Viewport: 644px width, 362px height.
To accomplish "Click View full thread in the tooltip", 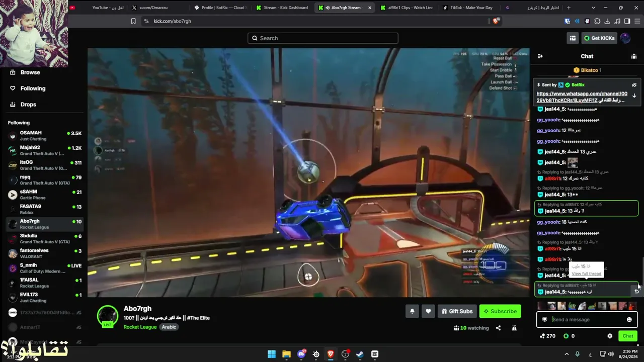I will (586, 274).
